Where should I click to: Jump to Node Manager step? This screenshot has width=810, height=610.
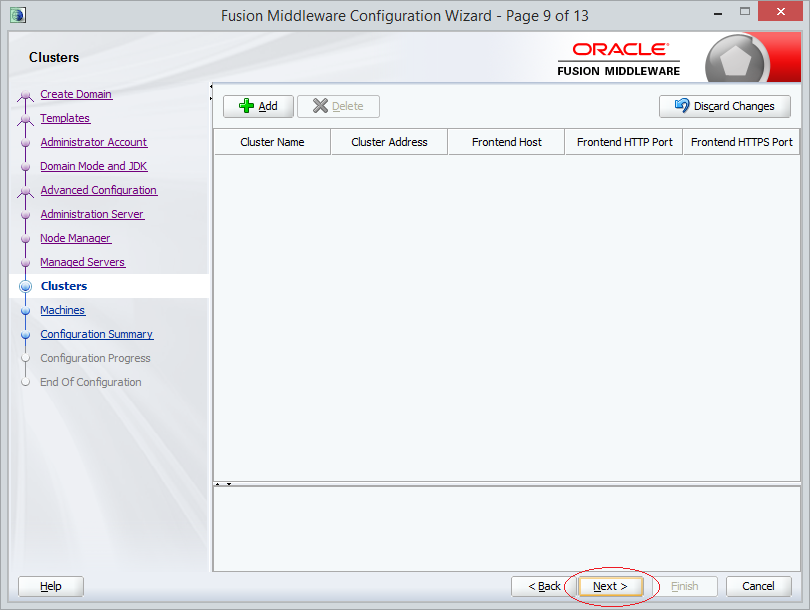click(x=75, y=238)
